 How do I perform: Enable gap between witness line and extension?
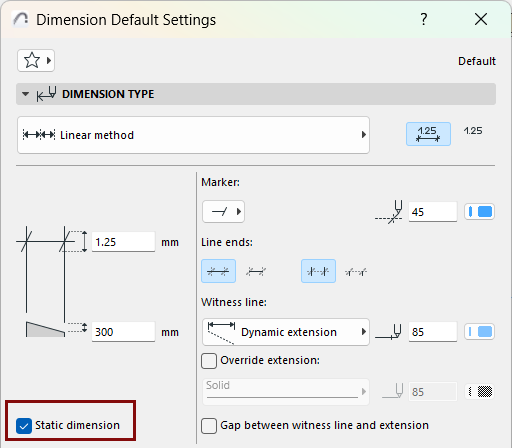tap(209, 426)
